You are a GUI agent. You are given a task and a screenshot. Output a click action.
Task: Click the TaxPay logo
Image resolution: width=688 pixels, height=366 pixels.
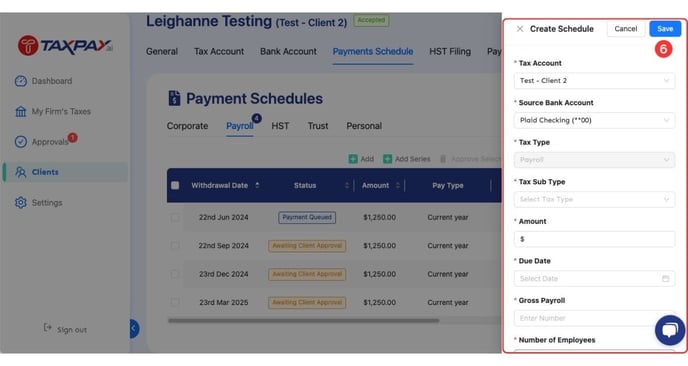[x=65, y=45]
